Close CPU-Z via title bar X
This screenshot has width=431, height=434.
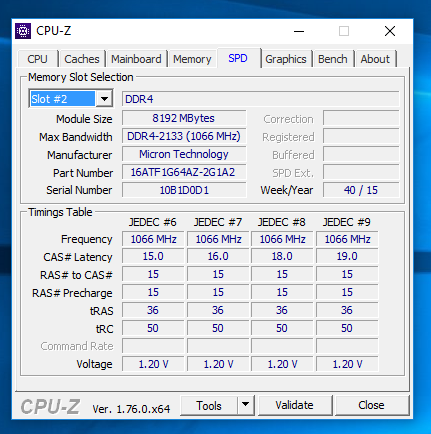point(390,31)
